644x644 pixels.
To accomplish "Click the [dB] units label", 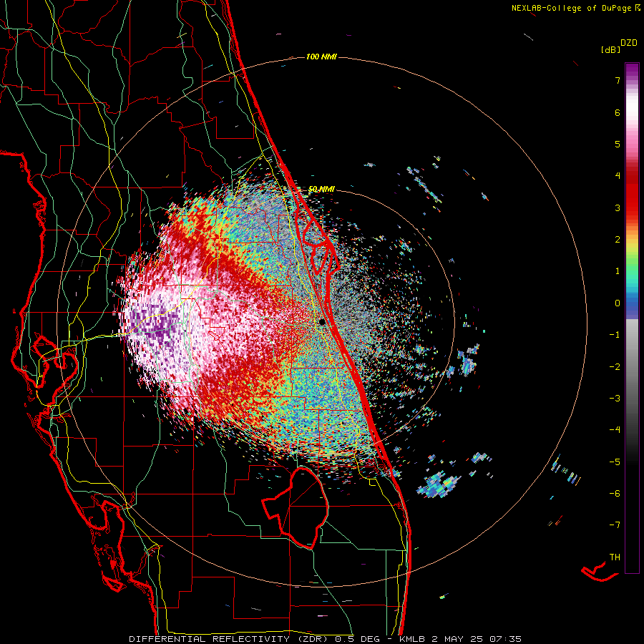I will (x=611, y=50).
